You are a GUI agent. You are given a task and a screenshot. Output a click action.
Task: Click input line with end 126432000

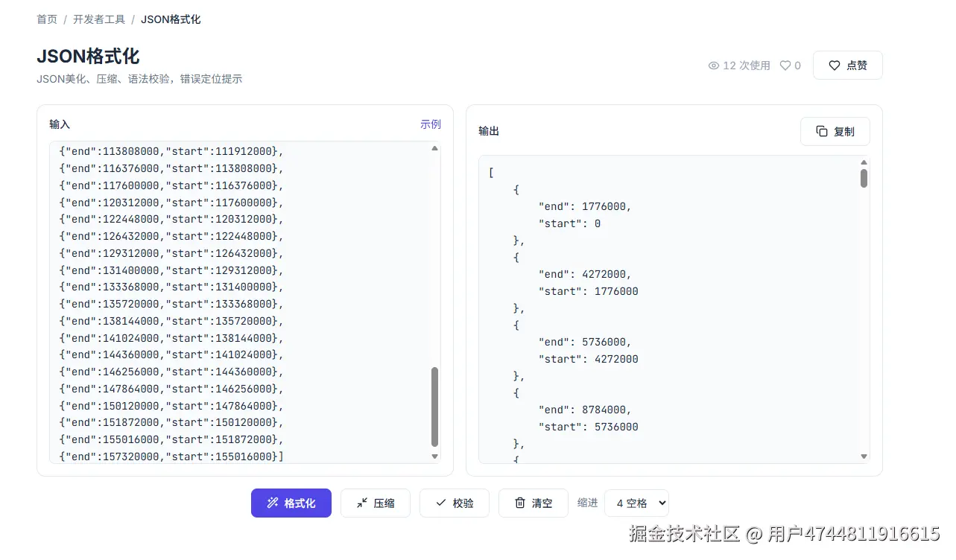[171, 236]
